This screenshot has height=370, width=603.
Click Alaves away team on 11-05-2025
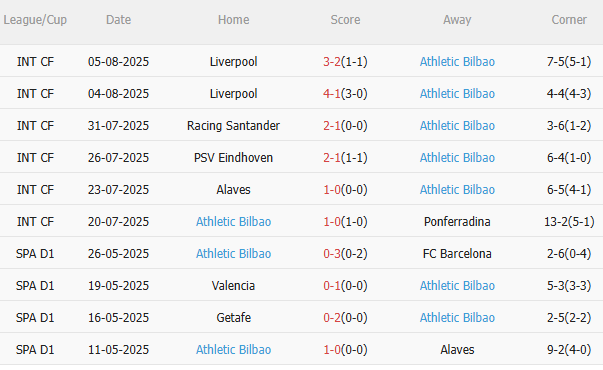coord(457,349)
